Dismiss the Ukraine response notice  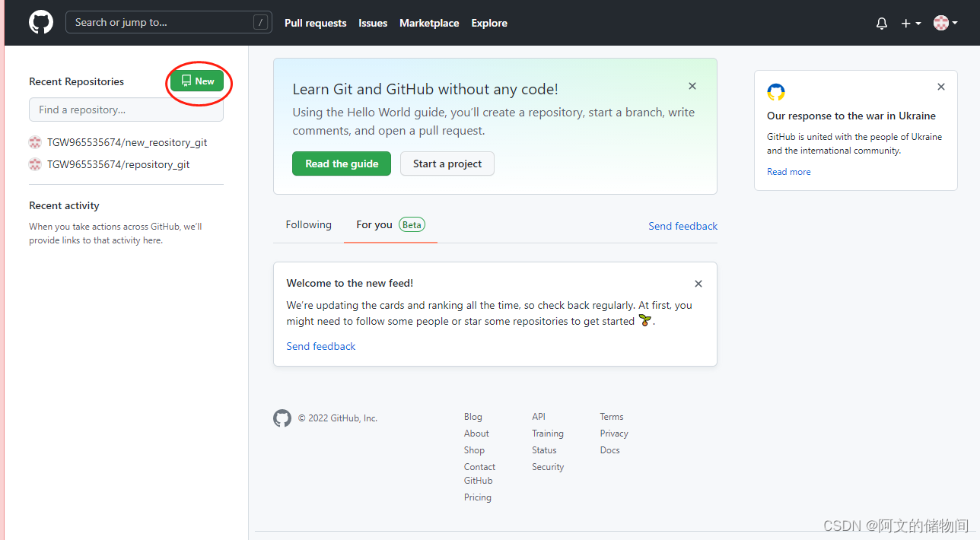[x=941, y=87]
